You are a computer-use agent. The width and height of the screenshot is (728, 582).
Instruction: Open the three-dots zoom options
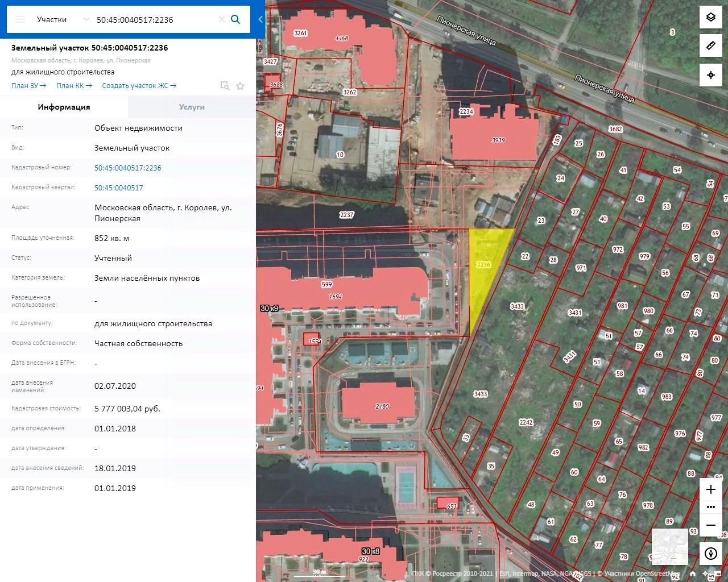coord(710,507)
